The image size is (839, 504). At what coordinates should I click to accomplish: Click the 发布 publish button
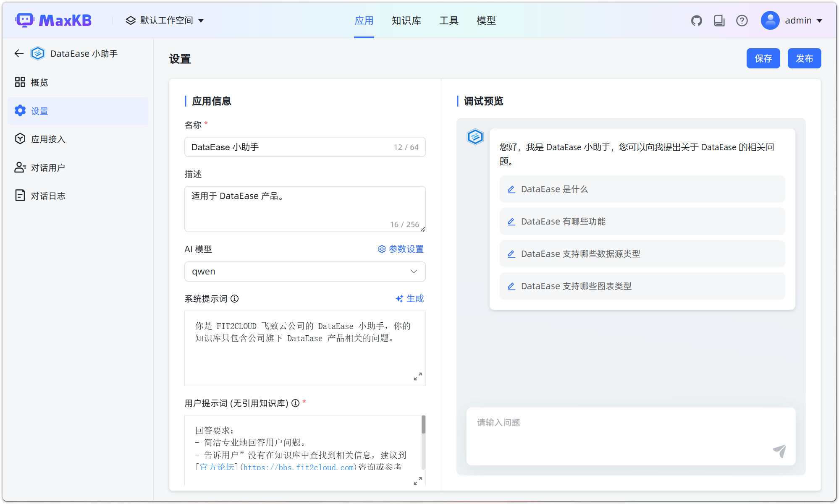coord(804,58)
